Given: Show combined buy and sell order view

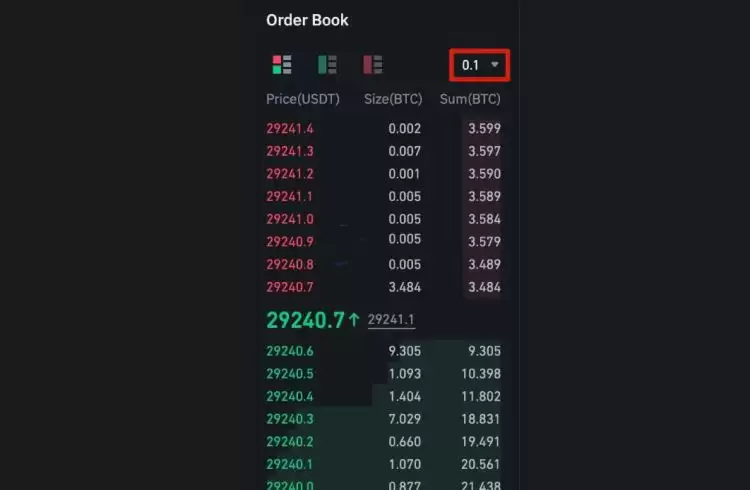Looking at the screenshot, I should tap(282, 65).
